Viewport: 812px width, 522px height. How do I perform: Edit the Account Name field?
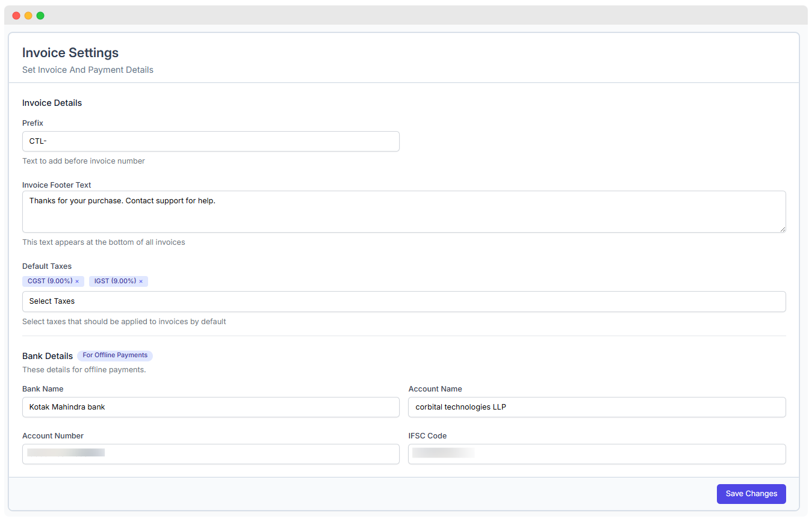[x=597, y=407]
